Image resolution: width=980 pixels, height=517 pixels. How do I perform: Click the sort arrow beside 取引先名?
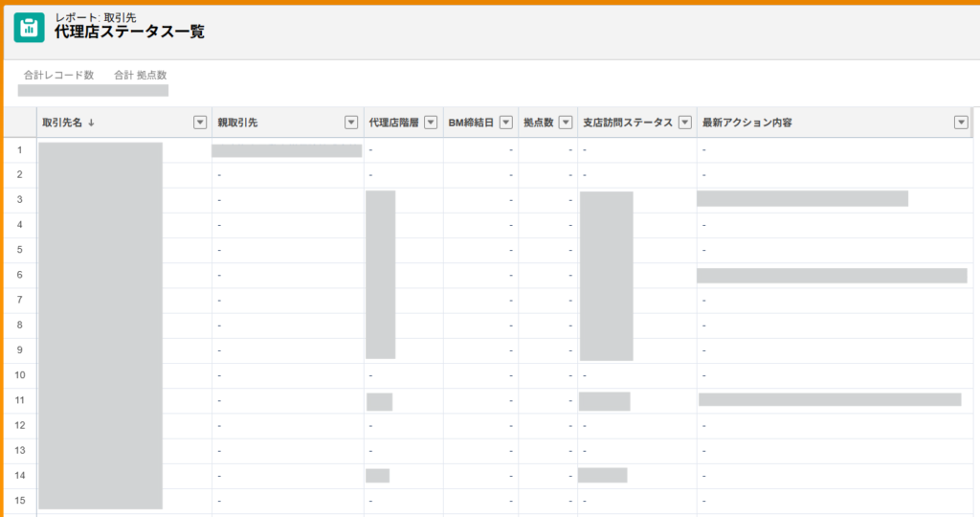(91, 124)
